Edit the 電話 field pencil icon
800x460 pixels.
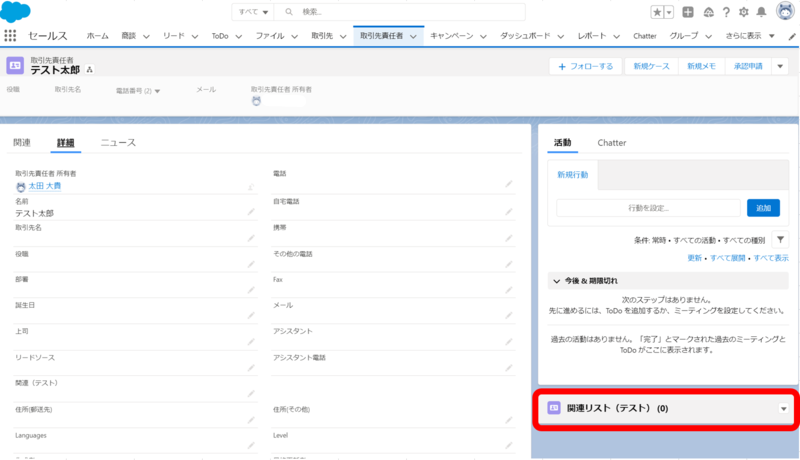509,184
